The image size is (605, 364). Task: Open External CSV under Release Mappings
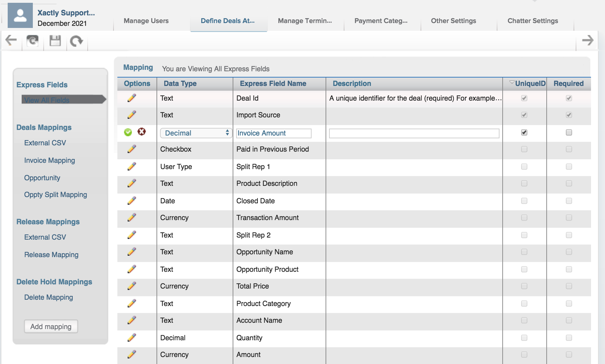[x=45, y=237]
